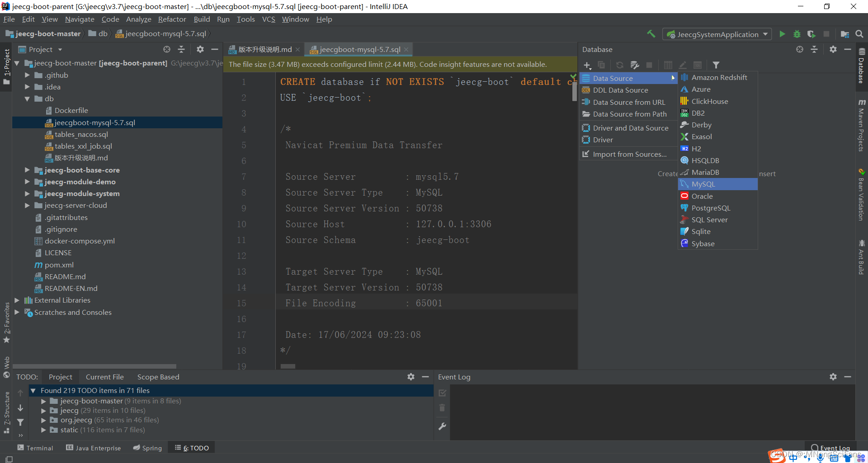The image size is (868, 463).
Task: Expand the static TODO group
Action: point(43,430)
